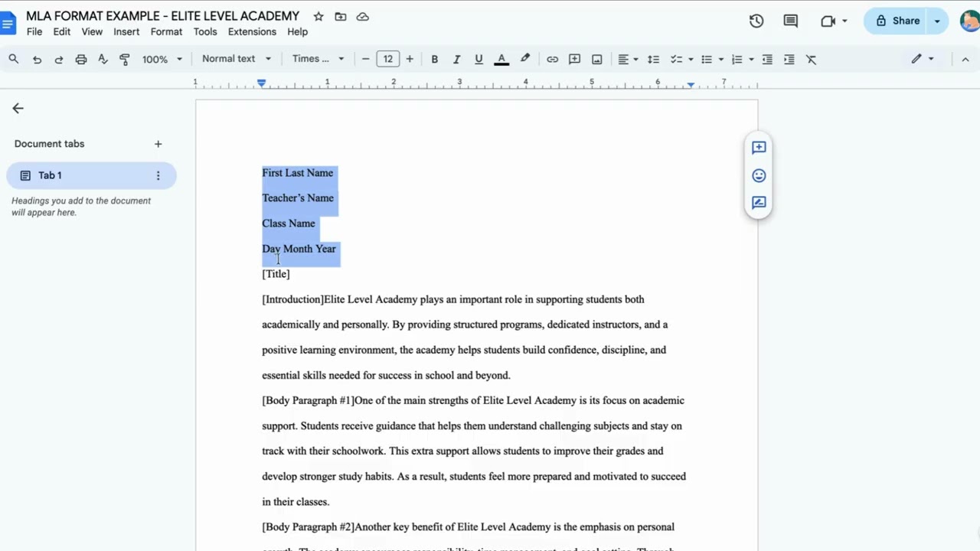Run spelling and grammar check icon
Screen dimensions: 980x551
103,59
